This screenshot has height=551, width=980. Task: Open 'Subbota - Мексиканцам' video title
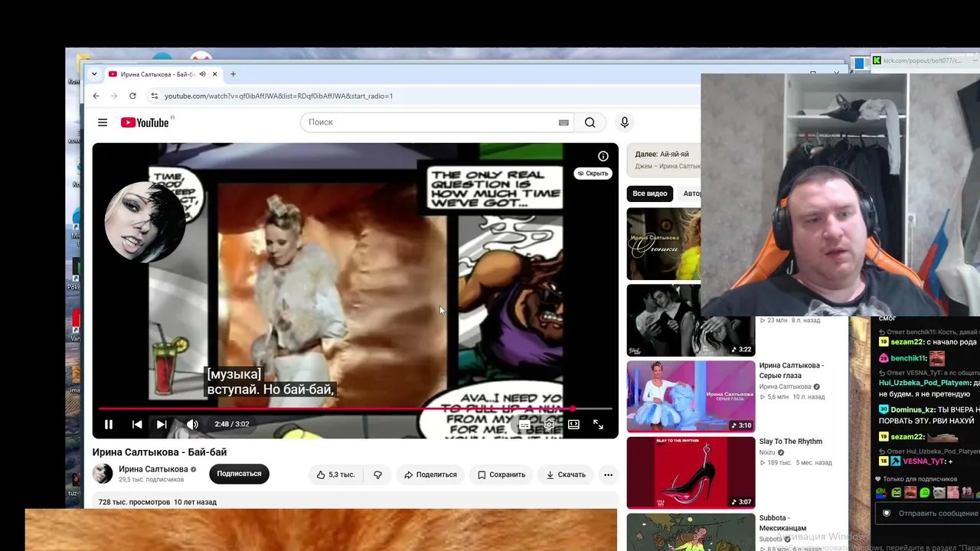tap(782, 523)
